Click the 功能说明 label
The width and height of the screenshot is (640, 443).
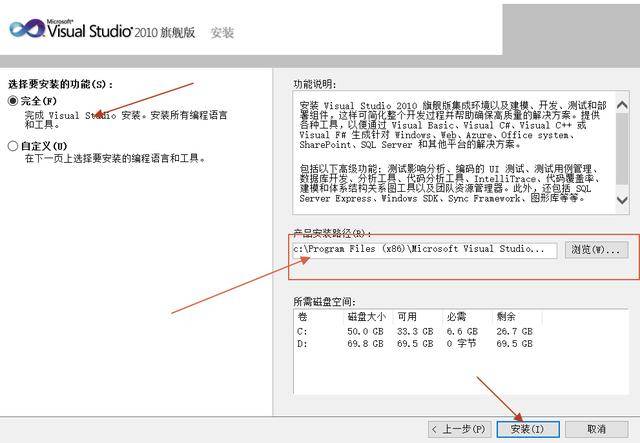click(315, 84)
